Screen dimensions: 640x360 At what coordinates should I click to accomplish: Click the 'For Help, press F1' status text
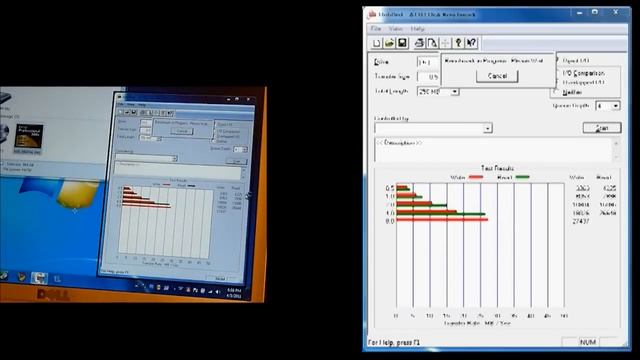tap(393, 342)
